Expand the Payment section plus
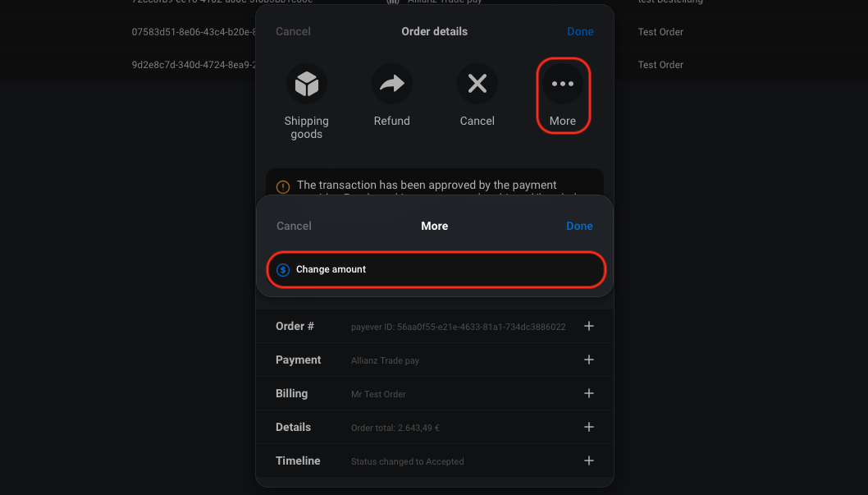Image resolution: width=868 pixels, height=495 pixels. click(x=589, y=360)
